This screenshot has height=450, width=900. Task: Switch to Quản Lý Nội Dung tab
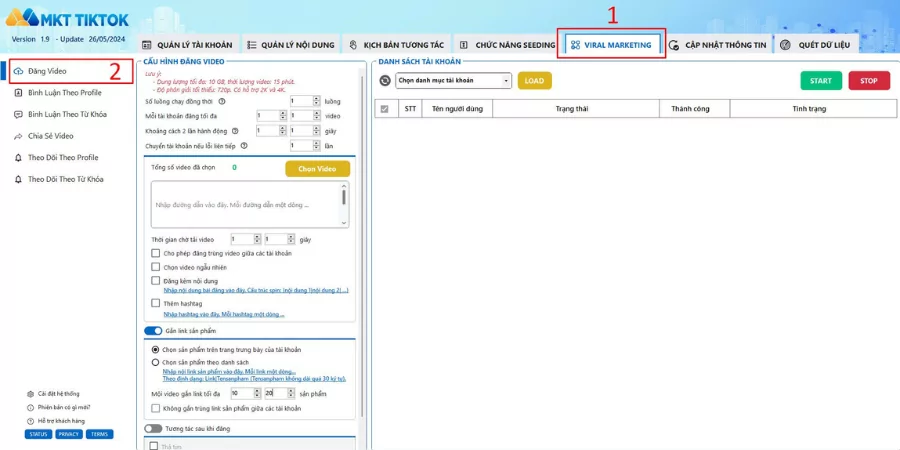click(291, 45)
